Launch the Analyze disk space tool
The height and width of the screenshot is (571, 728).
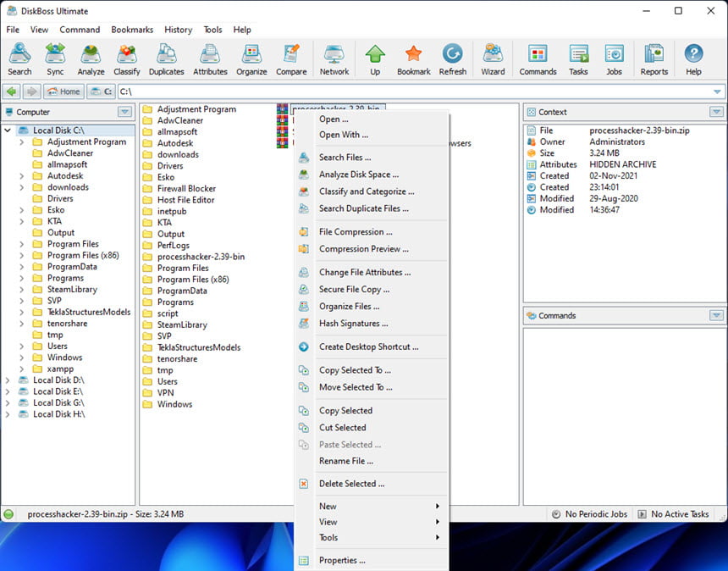click(91, 58)
